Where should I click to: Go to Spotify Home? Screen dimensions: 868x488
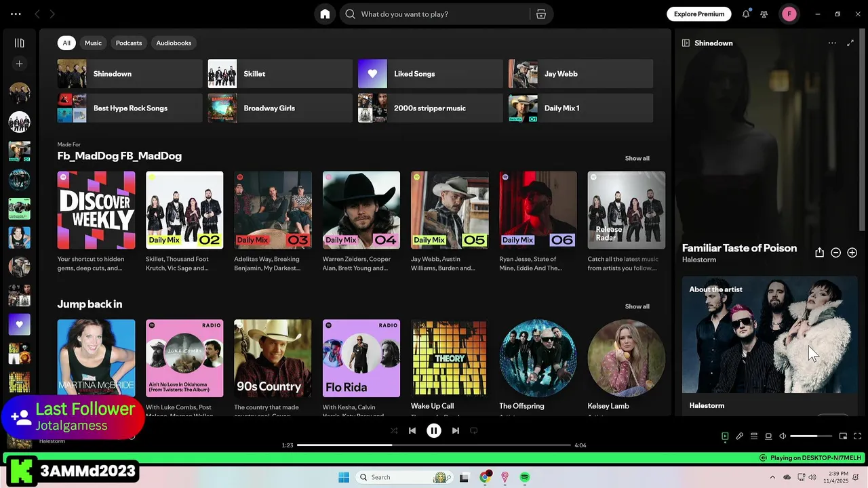(325, 14)
